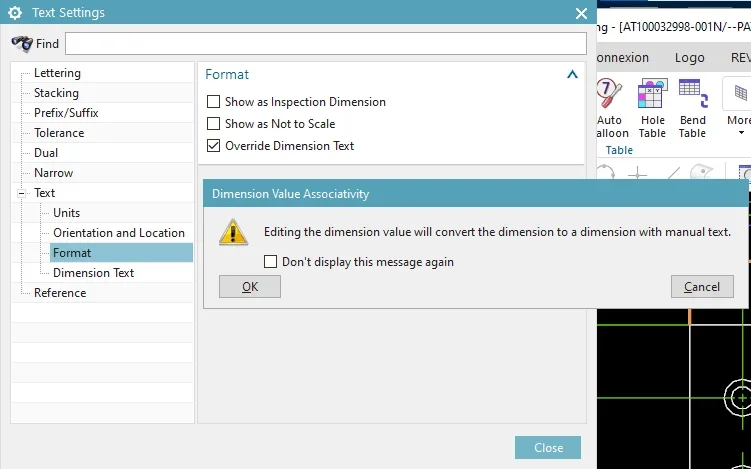
Task: Tick Don't display this message again
Action: pyautogui.click(x=270, y=262)
